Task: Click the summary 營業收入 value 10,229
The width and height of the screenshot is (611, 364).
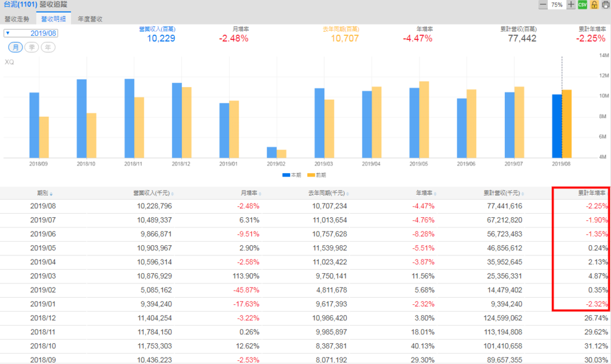Action: coord(161,38)
